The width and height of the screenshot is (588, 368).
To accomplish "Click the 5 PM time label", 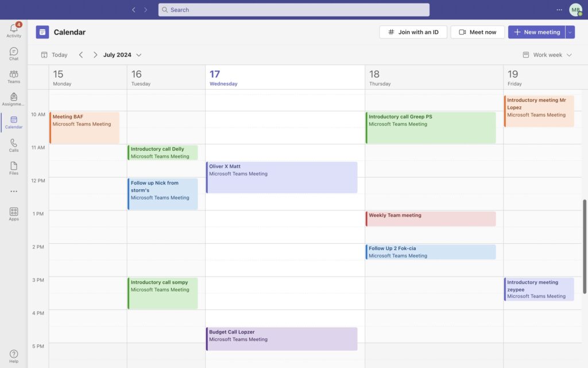I will pos(38,346).
